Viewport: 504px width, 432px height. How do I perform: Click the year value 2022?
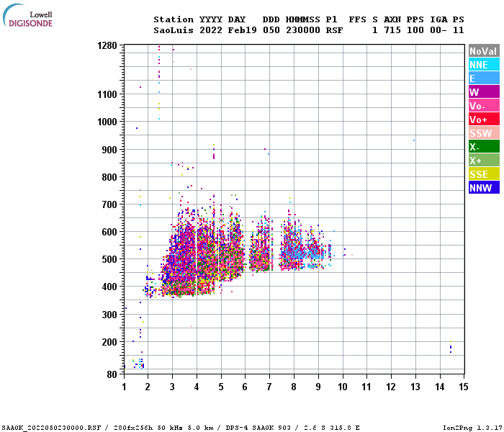211,30
